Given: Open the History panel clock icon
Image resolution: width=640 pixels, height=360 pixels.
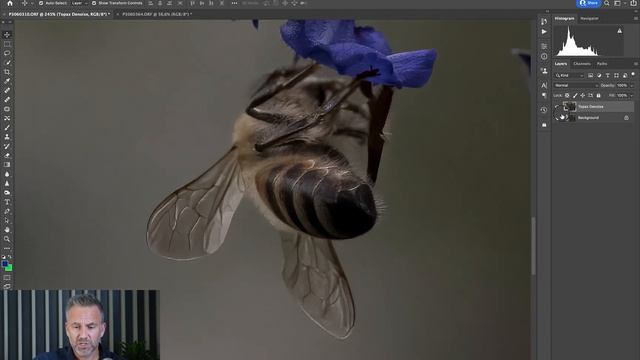Looking at the screenshot, I should [x=544, y=110].
